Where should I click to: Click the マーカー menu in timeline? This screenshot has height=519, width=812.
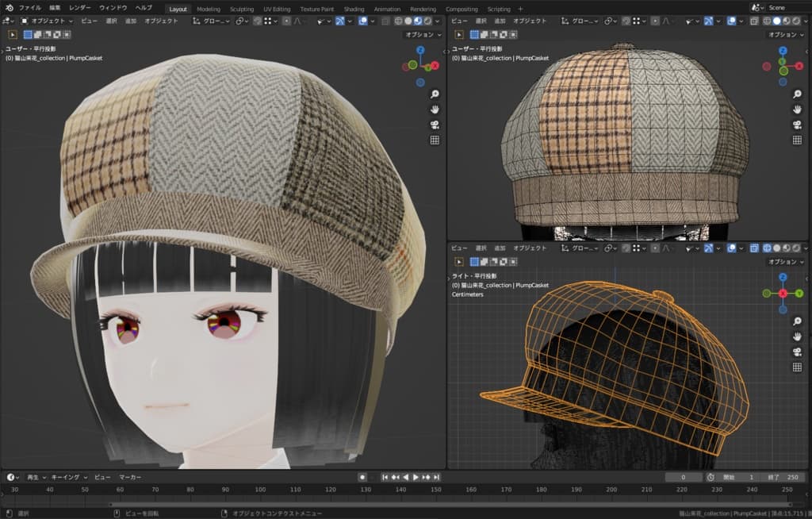click(129, 477)
